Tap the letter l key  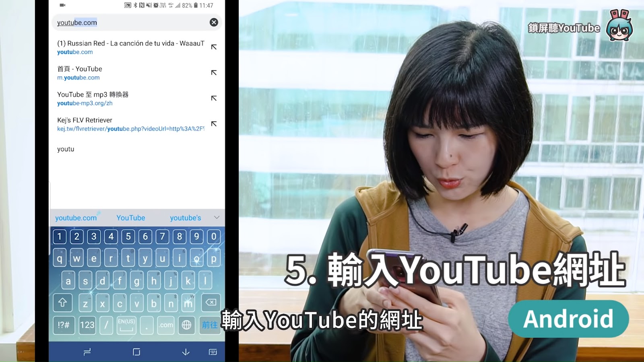coord(205,281)
